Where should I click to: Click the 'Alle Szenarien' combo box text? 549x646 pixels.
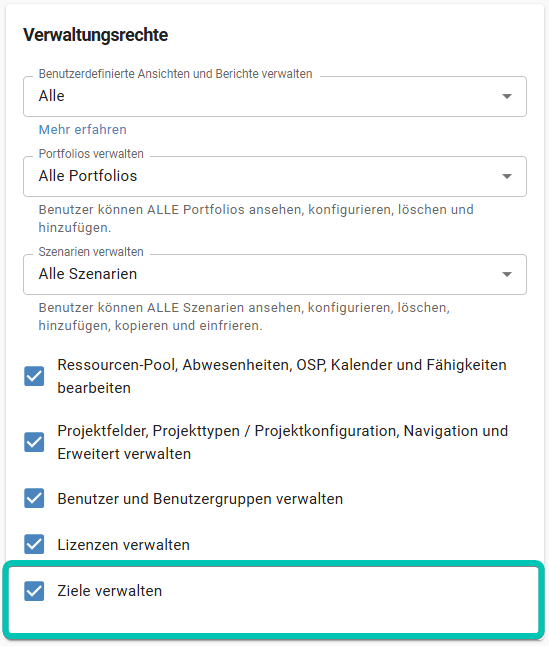(x=88, y=274)
